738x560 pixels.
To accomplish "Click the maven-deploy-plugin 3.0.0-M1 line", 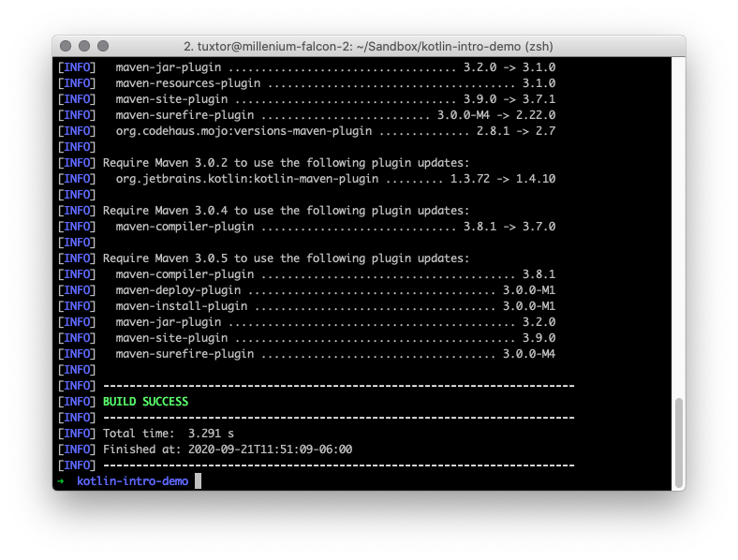I will pos(335,290).
